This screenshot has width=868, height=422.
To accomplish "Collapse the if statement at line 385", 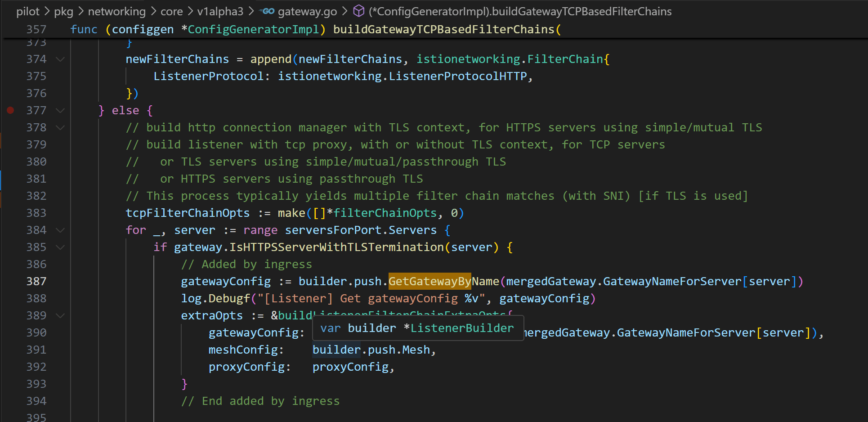I will [60, 247].
